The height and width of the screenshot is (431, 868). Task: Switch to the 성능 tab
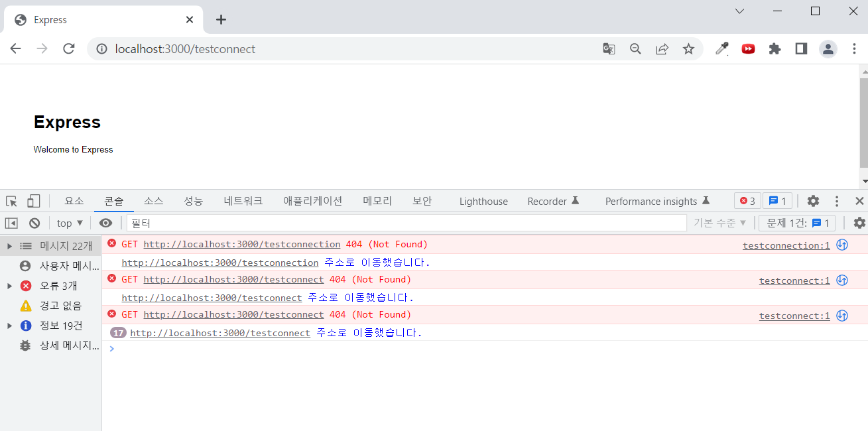coord(194,201)
